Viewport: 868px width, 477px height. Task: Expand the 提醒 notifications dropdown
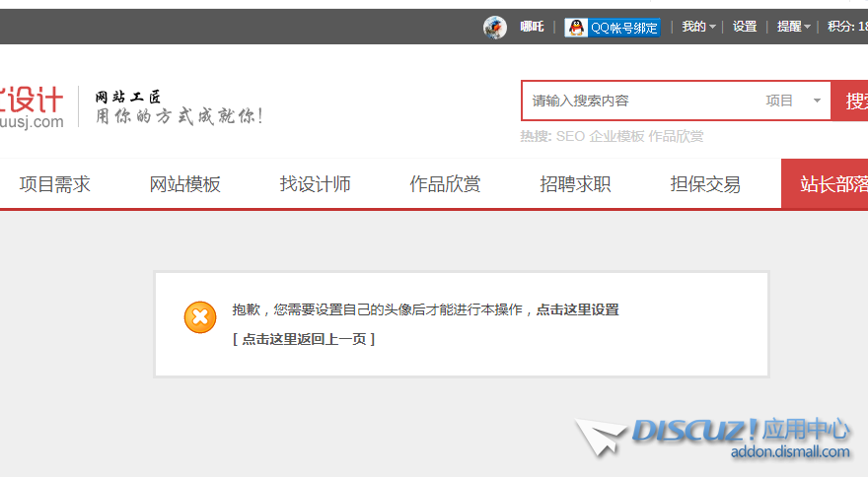click(793, 27)
